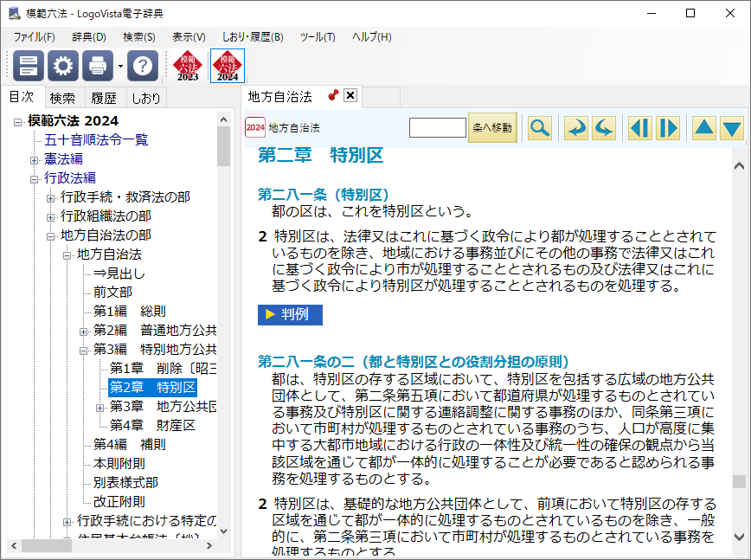Click 第二八一条(特別区) article heading
Image resolution: width=751 pixels, height=560 pixels.
point(324,195)
